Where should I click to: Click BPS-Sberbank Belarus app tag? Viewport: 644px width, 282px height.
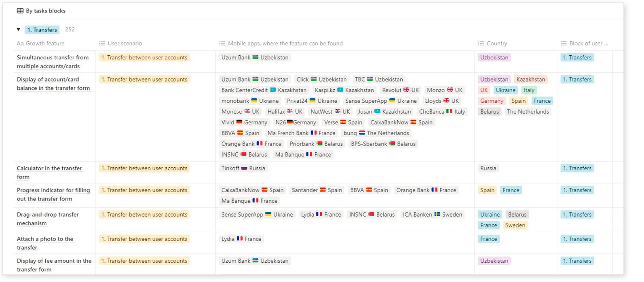click(383, 144)
